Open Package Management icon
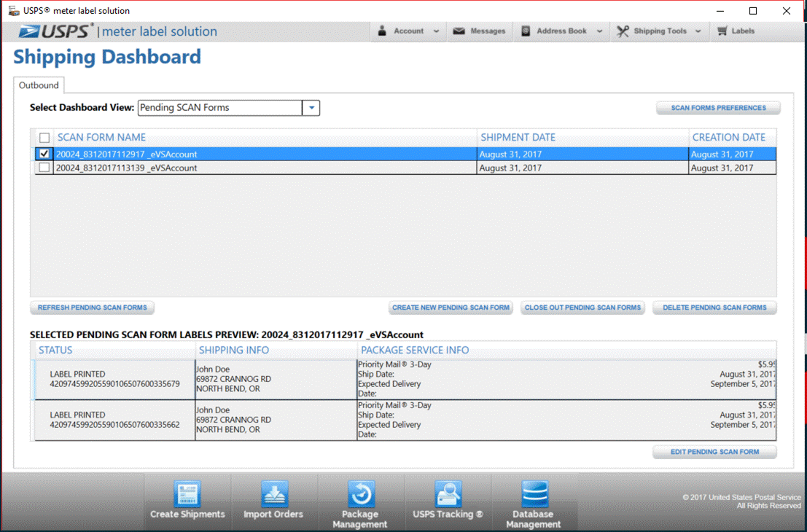The width and height of the screenshot is (807, 532). pyautogui.click(x=360, y=494)
